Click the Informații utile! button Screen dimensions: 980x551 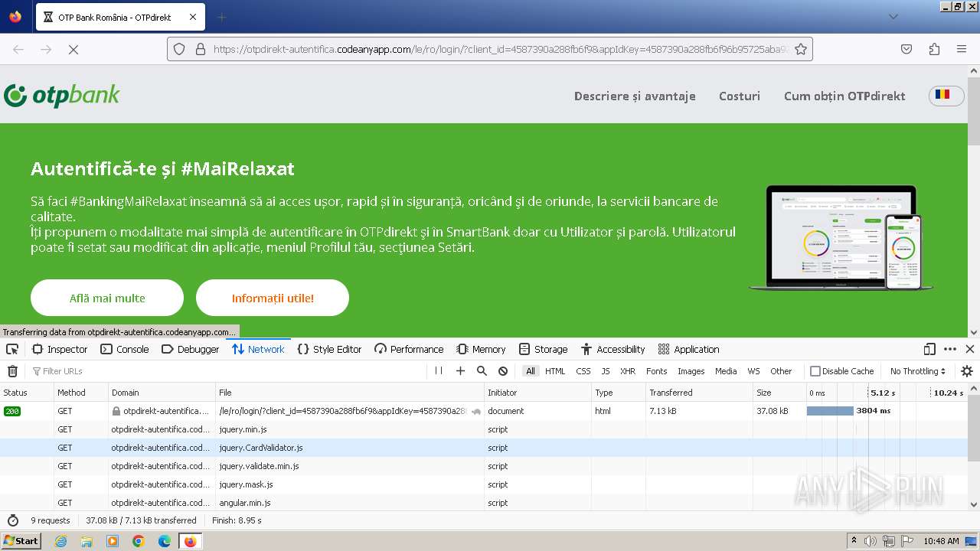tap(273, 298)
